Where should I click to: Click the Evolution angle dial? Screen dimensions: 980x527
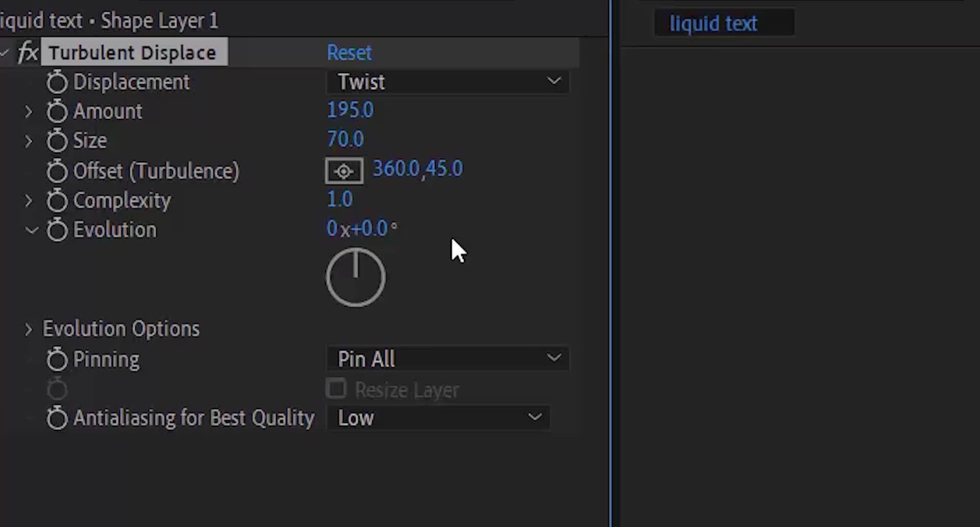356,277
